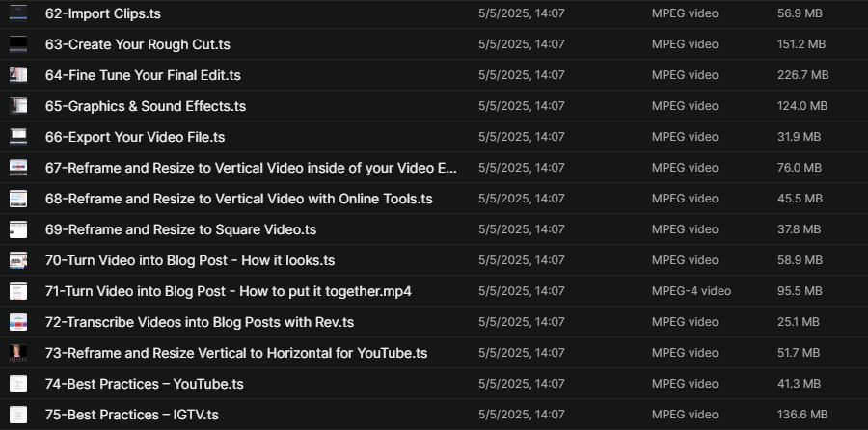Click the file icon for 74-Best Practices – YouTube.ts
The image size is (868, 430).
(x=18, y=384)
